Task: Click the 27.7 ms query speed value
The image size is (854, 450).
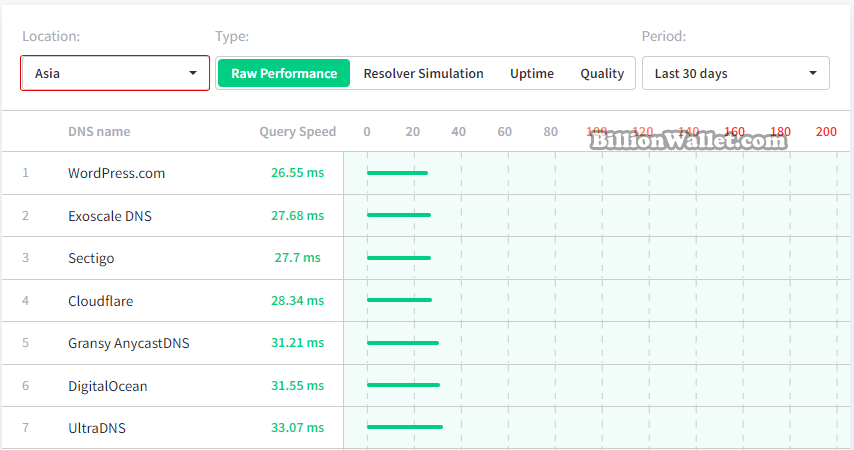Action: tap(297, 258)
